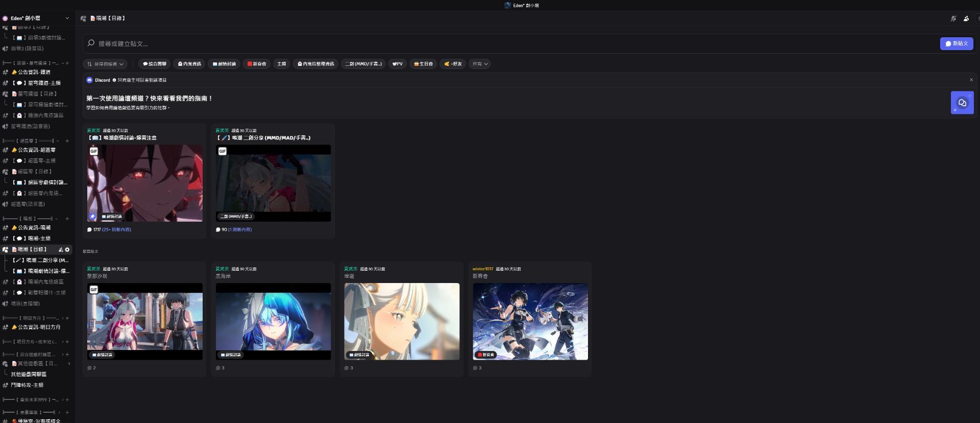Open the 排序與檢視 sort dropdown
This screenshot has width=980, height=423.
coord(105,64)
